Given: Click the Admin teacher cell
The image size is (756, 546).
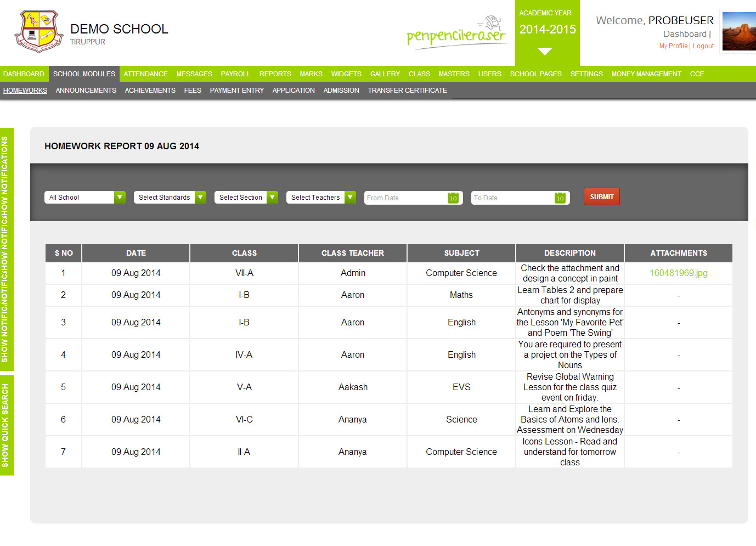Looking at the screenshot, I should tap(353, 273).
